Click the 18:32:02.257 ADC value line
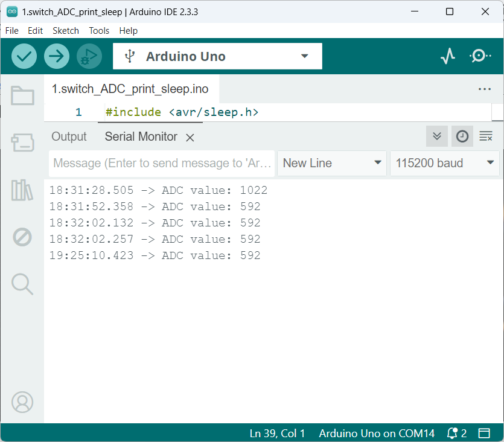 pos(155,239)
